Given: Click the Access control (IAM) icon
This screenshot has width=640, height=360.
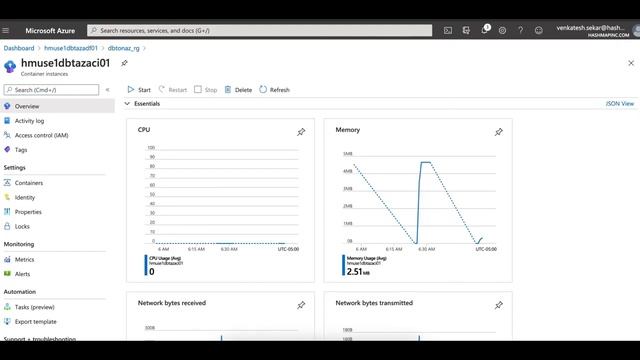Looking at the screenshot, I should click(7, 135).
